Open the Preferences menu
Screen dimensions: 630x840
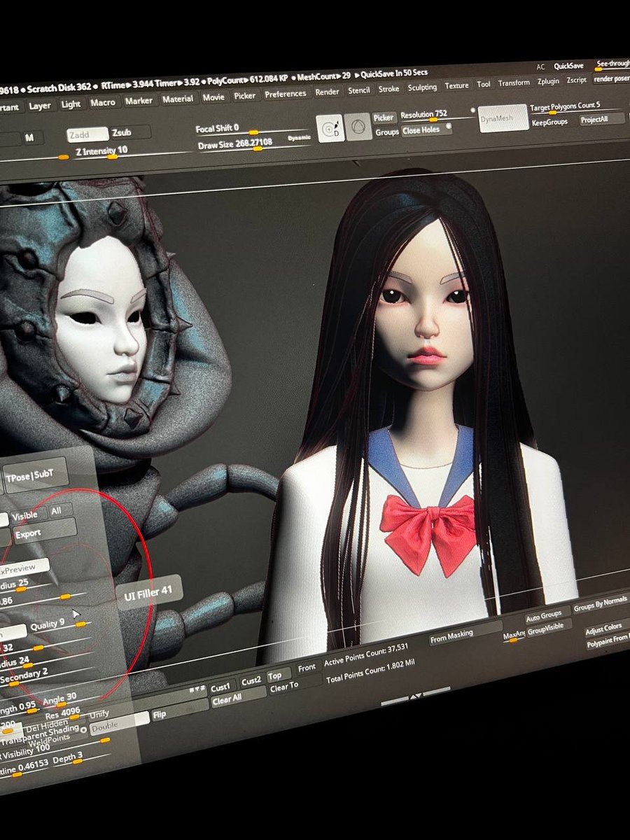click(286, 94)
